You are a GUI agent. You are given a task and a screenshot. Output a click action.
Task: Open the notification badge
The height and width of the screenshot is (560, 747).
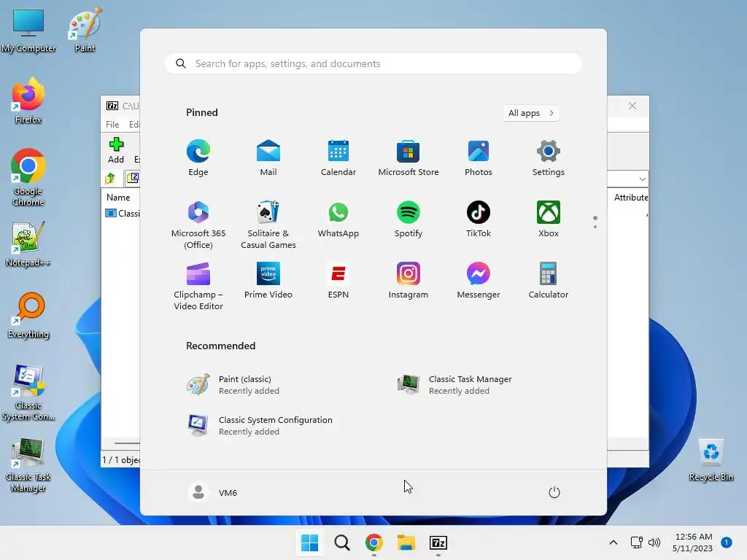tap(726, 542)
